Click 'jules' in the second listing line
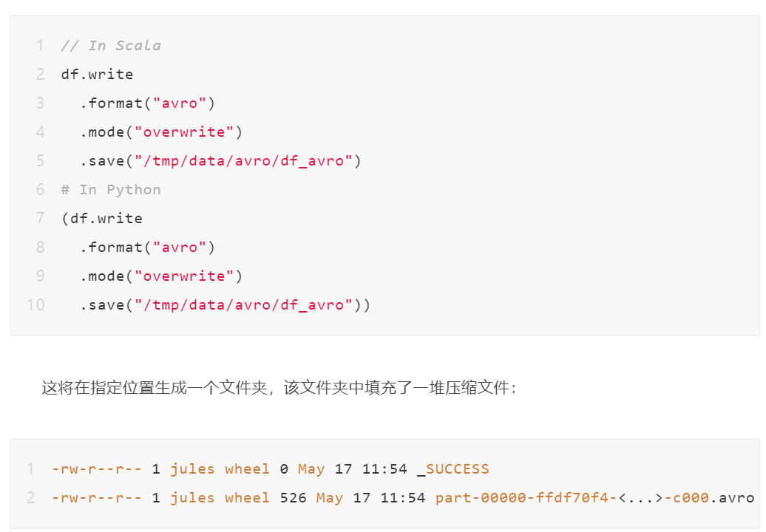This screenshot has height=532, width=766. [192, 498]
